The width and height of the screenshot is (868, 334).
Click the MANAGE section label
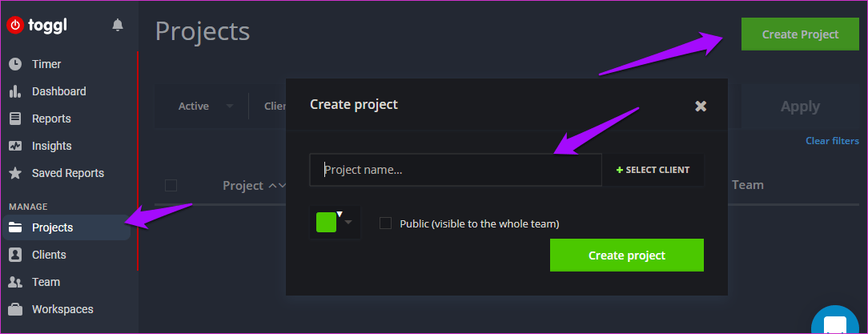28,207
